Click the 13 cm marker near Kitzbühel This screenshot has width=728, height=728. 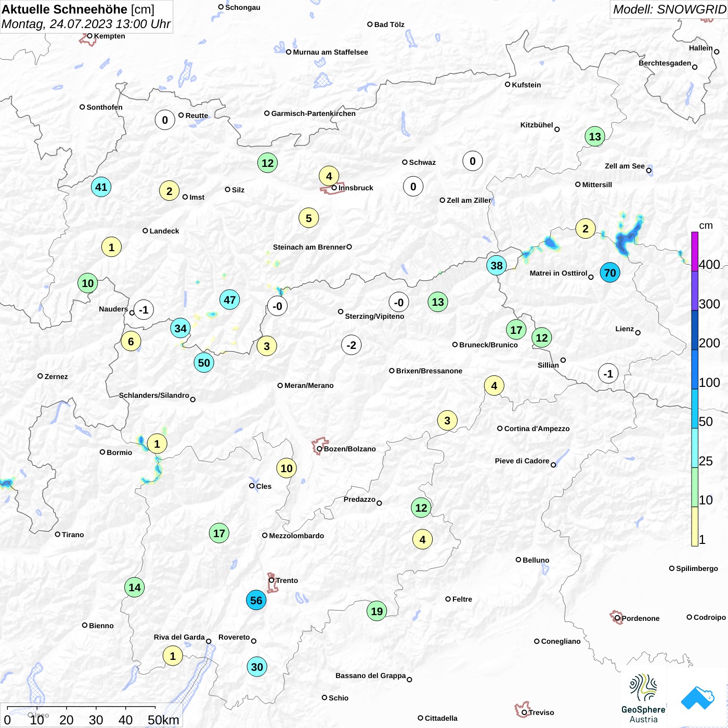pos(595,136)
